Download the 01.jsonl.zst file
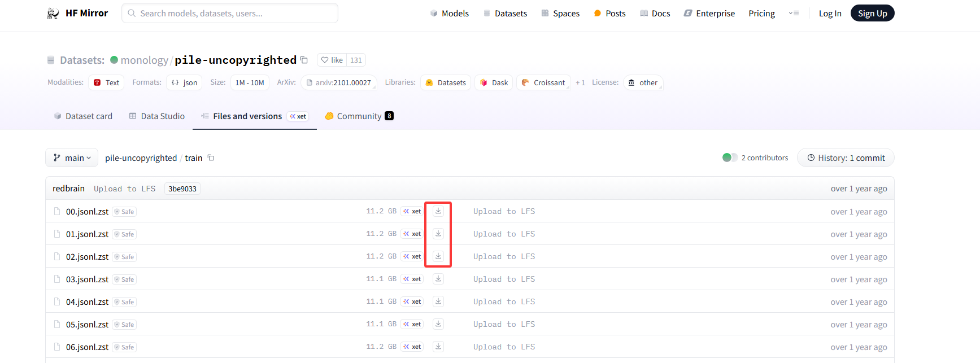 click(438, 234)
